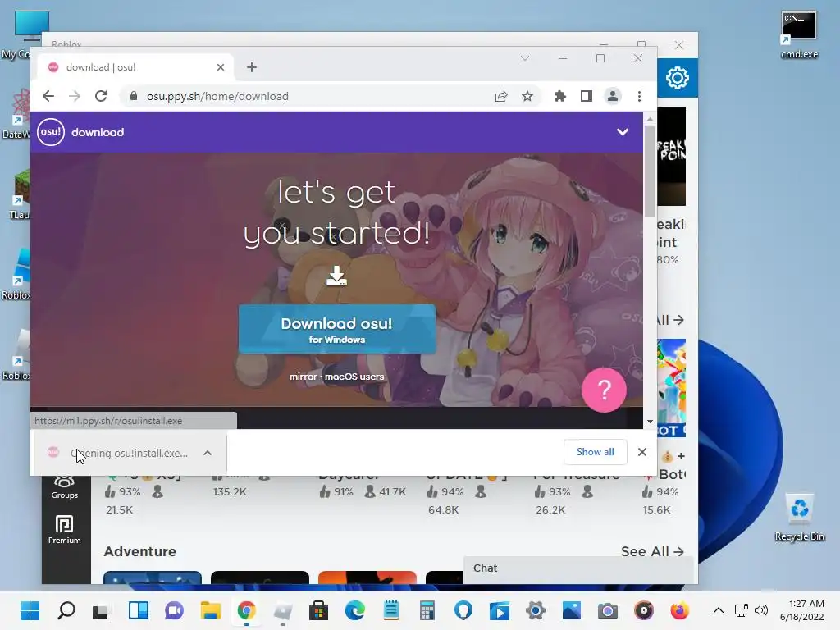Open network status tray icon

click(x=742, y=610)
